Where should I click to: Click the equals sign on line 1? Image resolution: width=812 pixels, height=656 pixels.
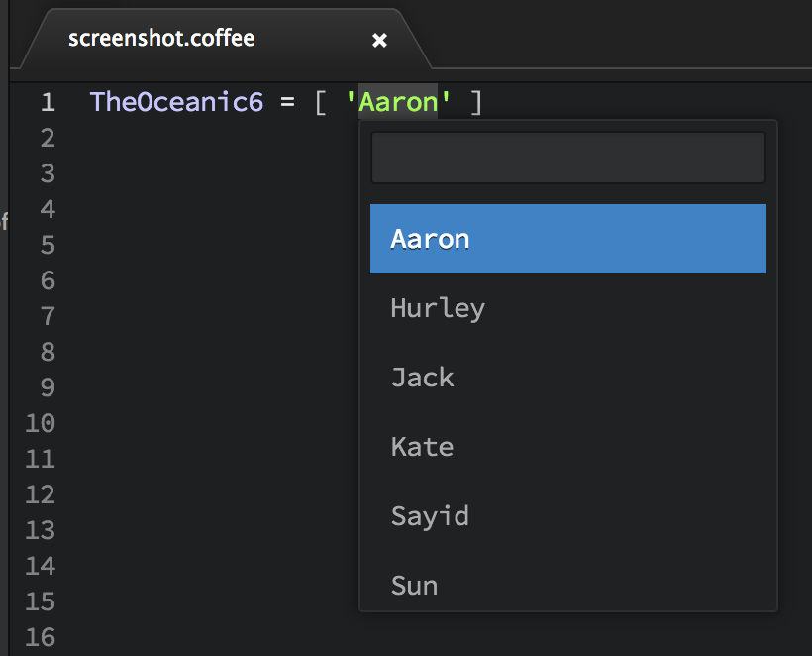pyautogui.click(x=287, y=102)
